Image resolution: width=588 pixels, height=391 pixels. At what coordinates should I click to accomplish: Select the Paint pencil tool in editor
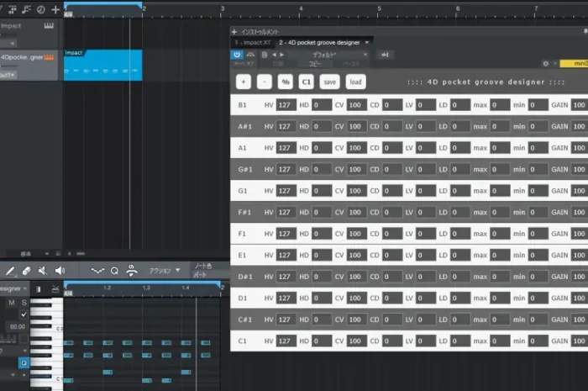click(10, 271)
